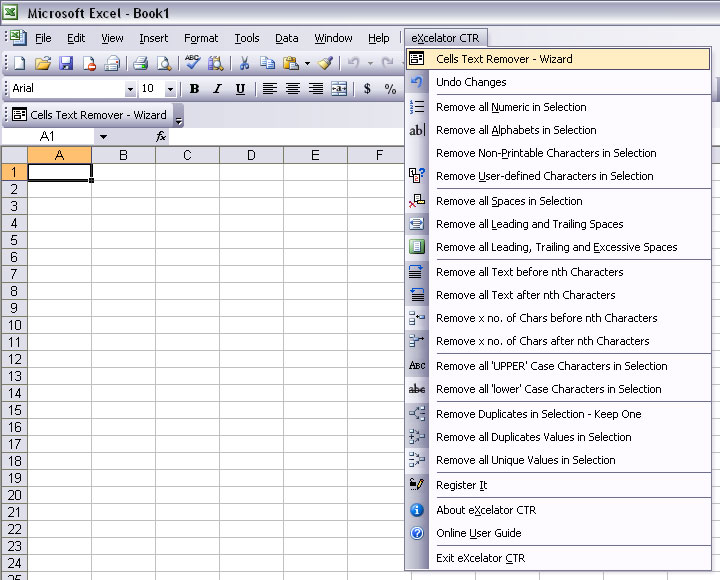The image size is (720, 580).
Task: Choose Remove all Numeric in Selection
Action: pyautogui.click(x=558, y=107)
